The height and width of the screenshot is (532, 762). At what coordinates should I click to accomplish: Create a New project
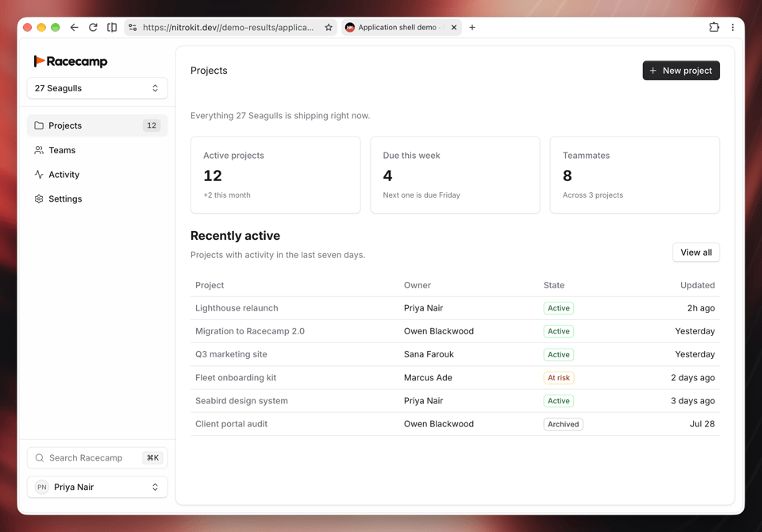pyautogui.click(x=681, y=71)
